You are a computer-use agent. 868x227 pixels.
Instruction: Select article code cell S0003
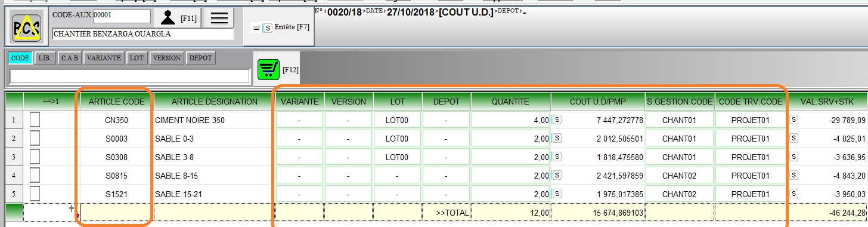(x=117, y=139)
